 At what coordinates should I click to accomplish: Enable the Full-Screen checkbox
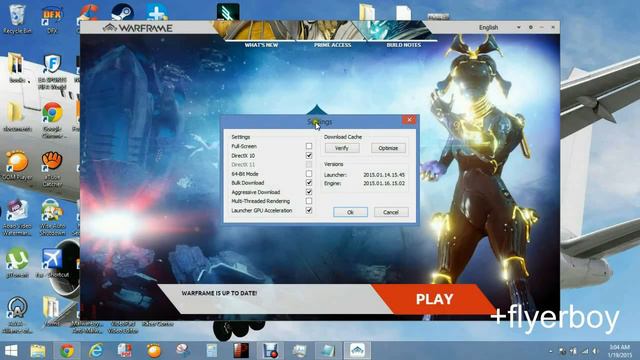(x=309, y=146)
